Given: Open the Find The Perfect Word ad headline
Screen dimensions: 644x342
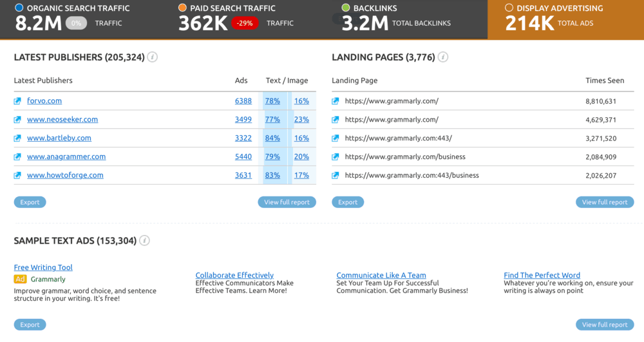Looking at the screenshot, I should pos(542,275).
